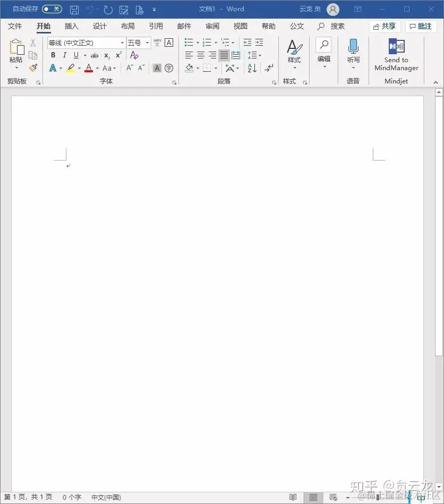
Task: Open the font size dropdown 五号
Action: 147,43
